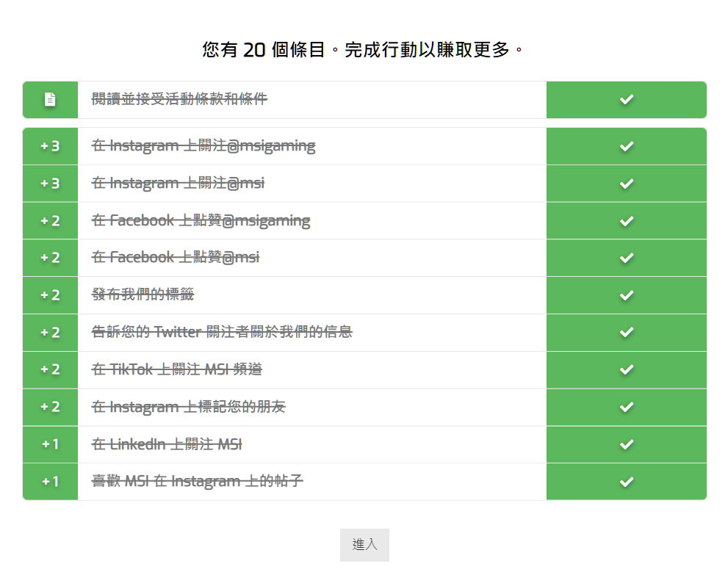Open 在 Instagram 上關注@msigaming entry
This screenshot has width=728, height=575.
tap(203, 145)
